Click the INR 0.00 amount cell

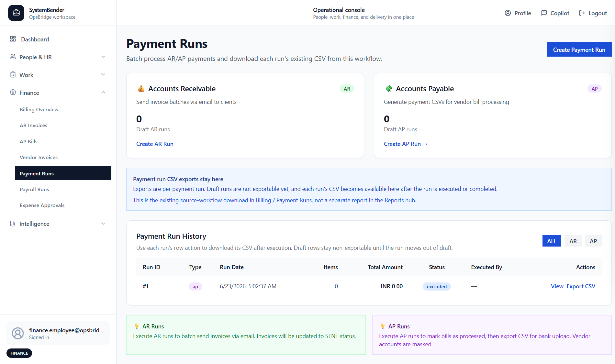392,286
